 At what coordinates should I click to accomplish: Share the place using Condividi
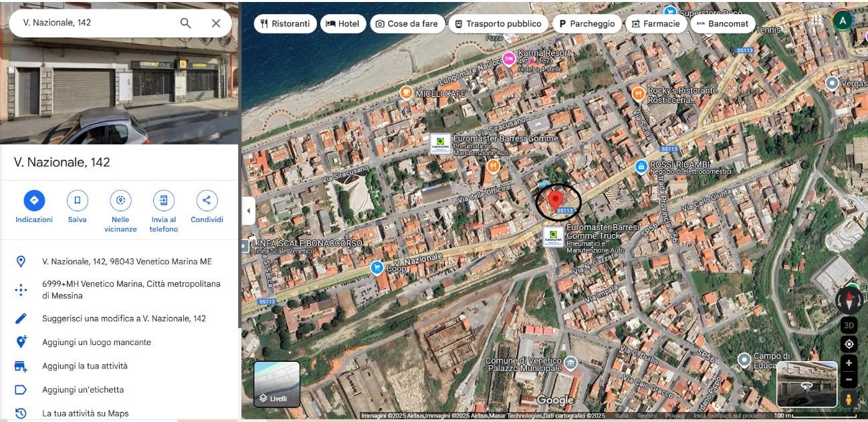click(x=207, y=207)
